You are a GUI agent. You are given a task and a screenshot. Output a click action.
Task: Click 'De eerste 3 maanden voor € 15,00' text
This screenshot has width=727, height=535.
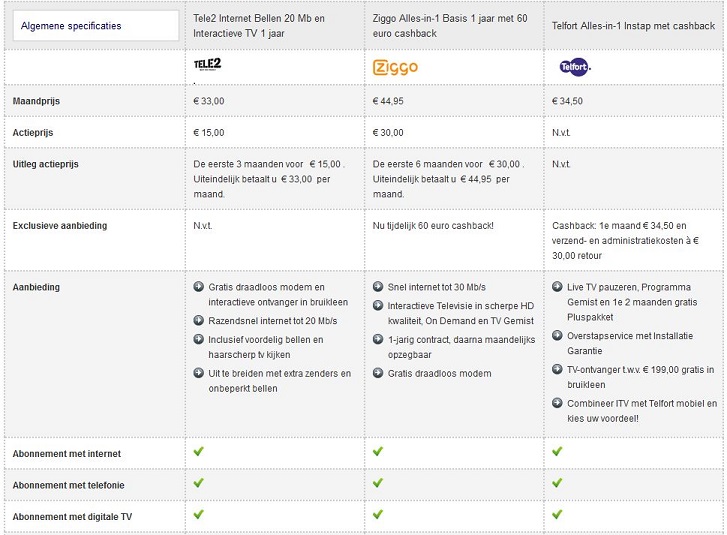click(269, 164)
